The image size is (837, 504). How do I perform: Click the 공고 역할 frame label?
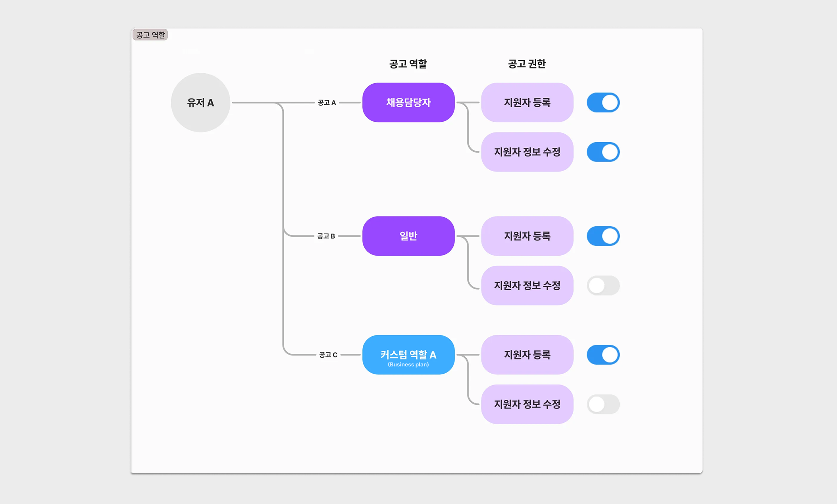[150, 35]
